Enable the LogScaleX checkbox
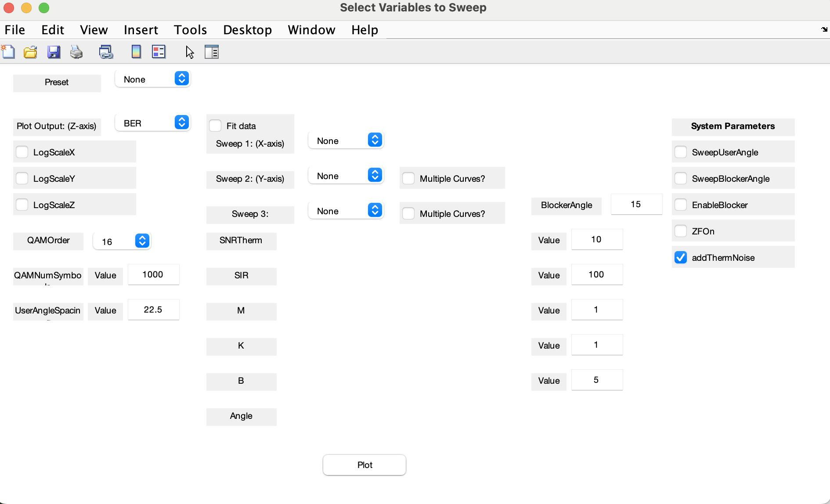 coord(22,152)
